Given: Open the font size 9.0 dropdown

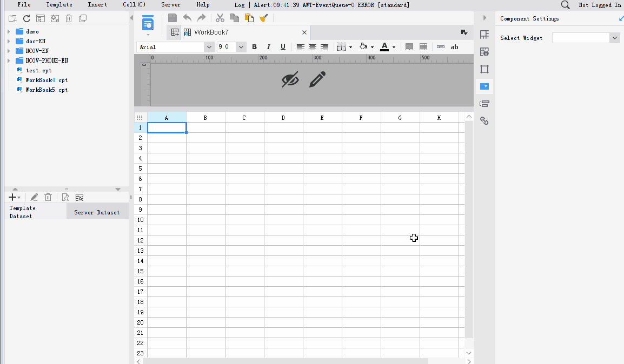Looking at the screenshot, I should [241, 47].
